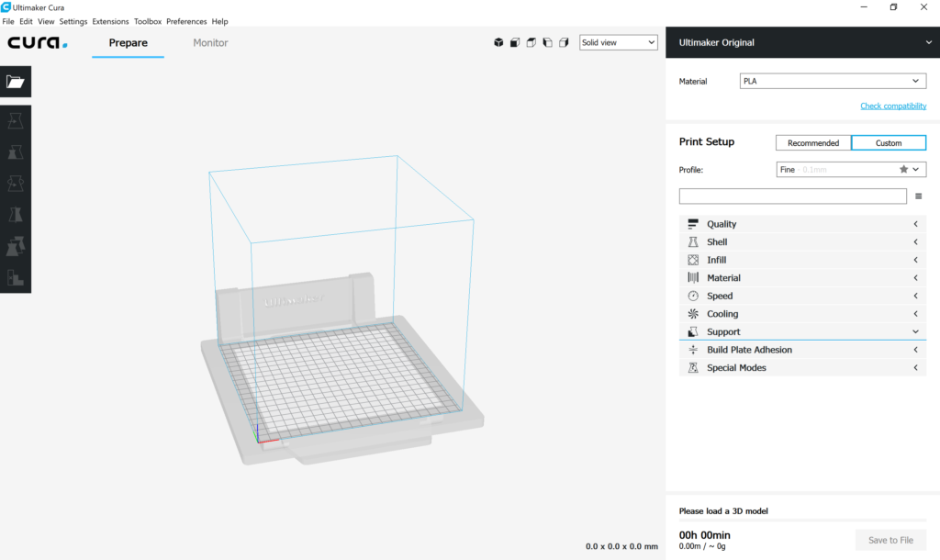
Task: Open the Extensions menu
Action: pos(110,21)
